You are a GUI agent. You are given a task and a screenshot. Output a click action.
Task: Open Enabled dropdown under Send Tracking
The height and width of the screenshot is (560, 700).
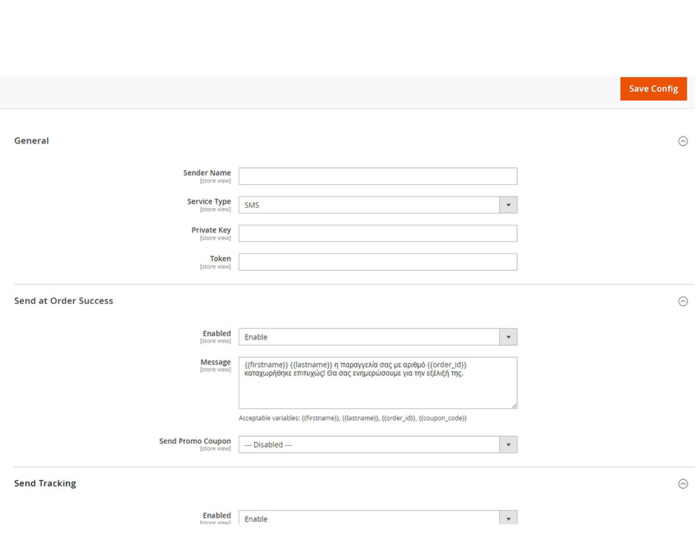point(377,518)
